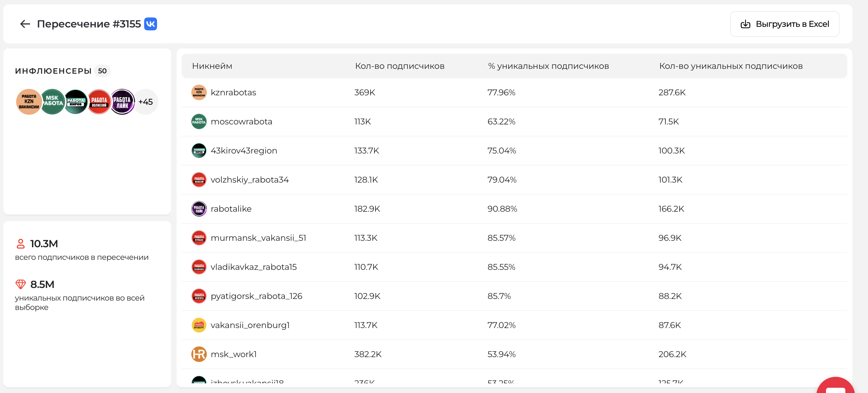The width and height of the screenshot is (868, 393).
Task: Open the Работа Волжский avatar in influencers panel
Action: click(100, 102)
